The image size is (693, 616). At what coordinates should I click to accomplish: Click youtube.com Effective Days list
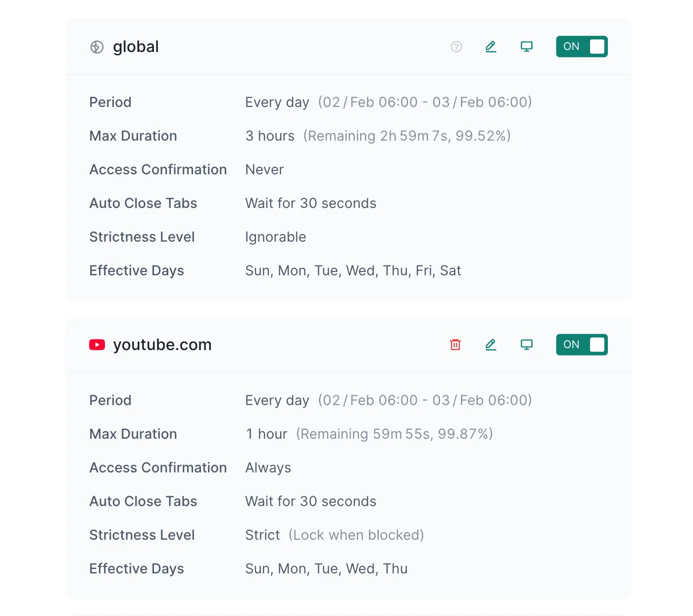326,568
